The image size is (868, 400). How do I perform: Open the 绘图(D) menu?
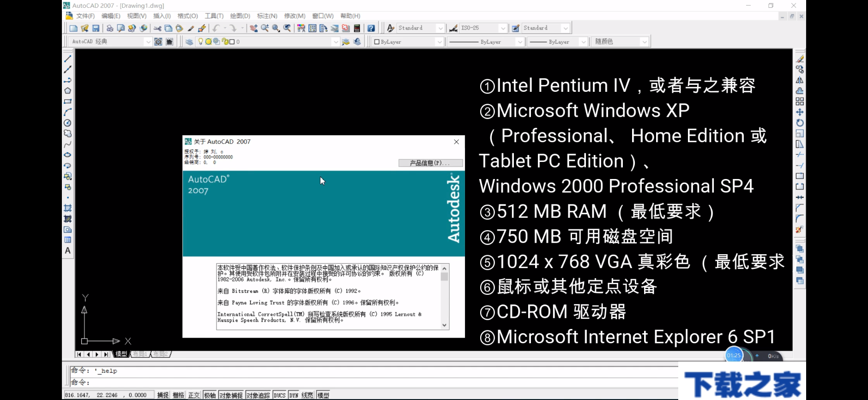pyautogui.click(x=240, y=16)
